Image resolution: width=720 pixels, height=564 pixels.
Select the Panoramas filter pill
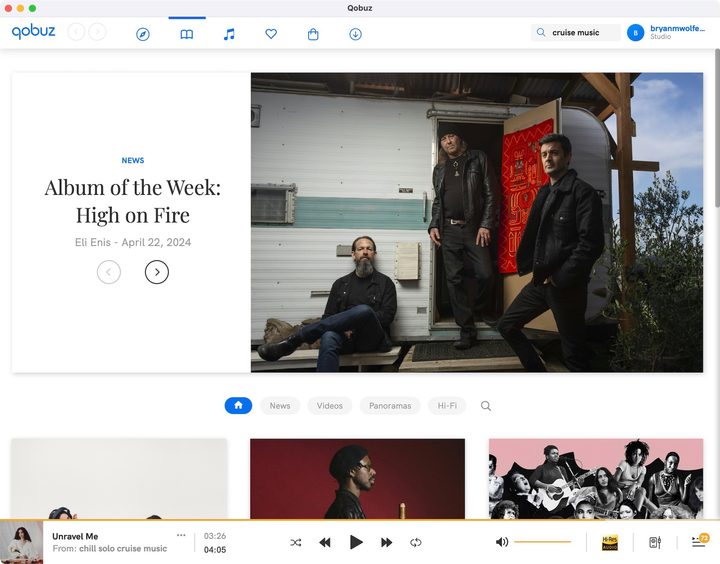390,406
